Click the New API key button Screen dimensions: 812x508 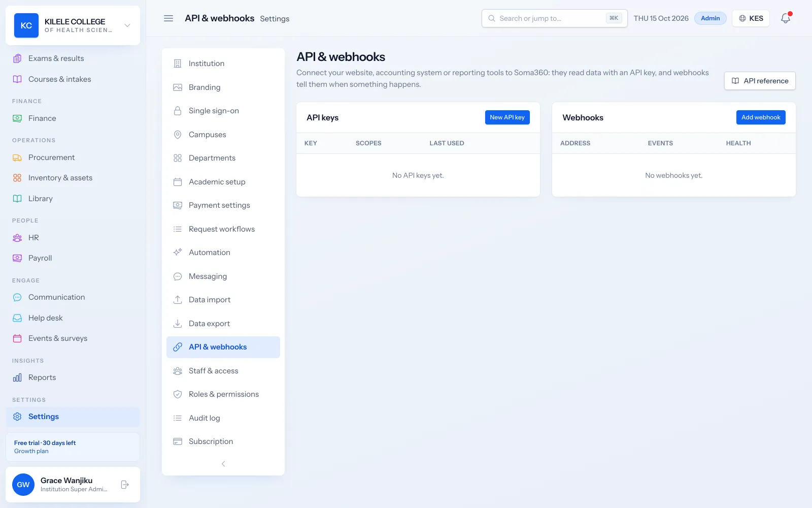tap(507, 117)
